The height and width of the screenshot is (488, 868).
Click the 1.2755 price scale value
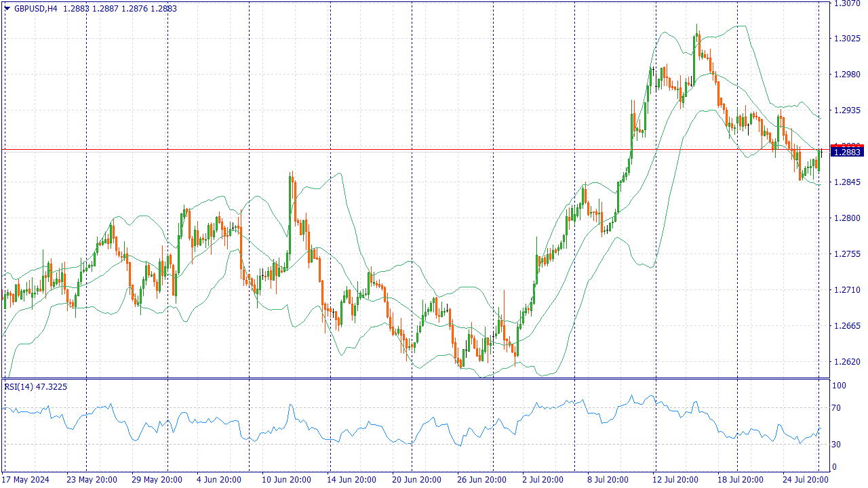pos(846,254)
